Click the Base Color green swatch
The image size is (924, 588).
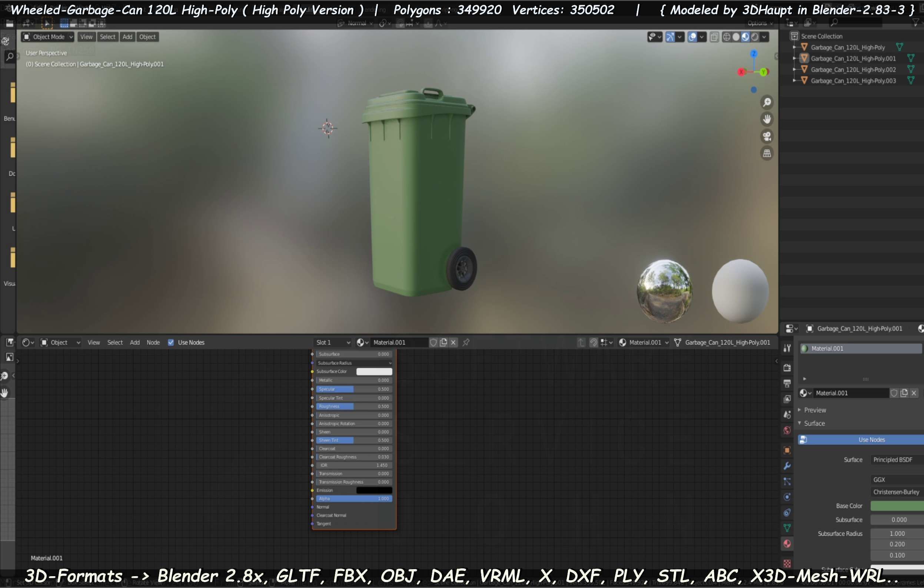click(x=897, y=505)
